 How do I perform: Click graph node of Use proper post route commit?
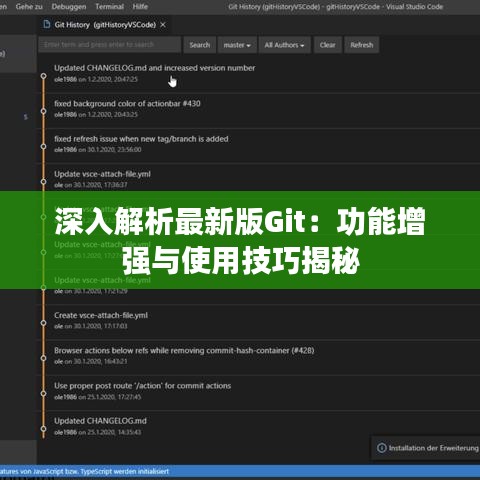point(43,393)
